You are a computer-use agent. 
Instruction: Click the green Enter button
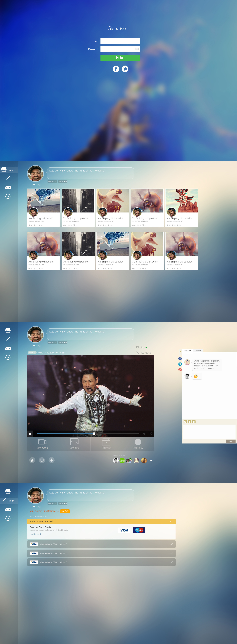point(120,58)
